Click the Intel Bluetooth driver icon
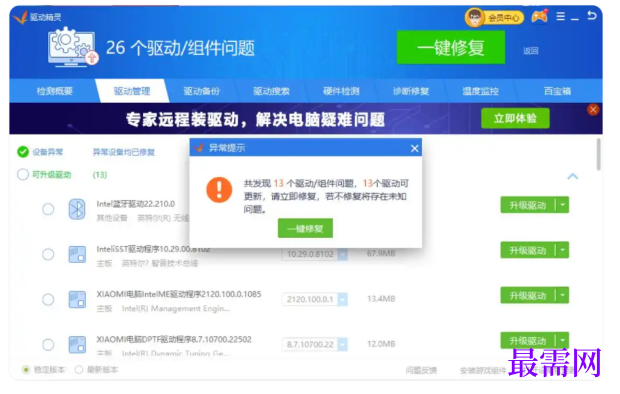This screenshot has width=620, height=394. (x=77, y=209)
